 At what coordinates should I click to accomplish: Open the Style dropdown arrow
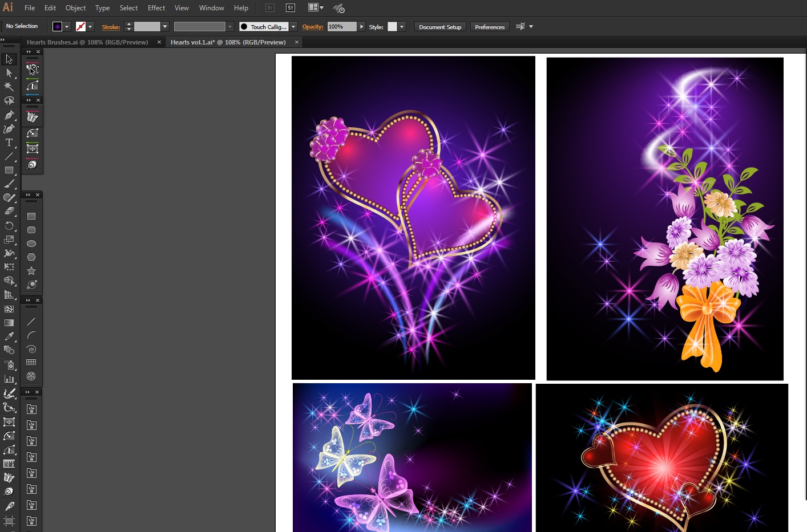coord(402,27)
